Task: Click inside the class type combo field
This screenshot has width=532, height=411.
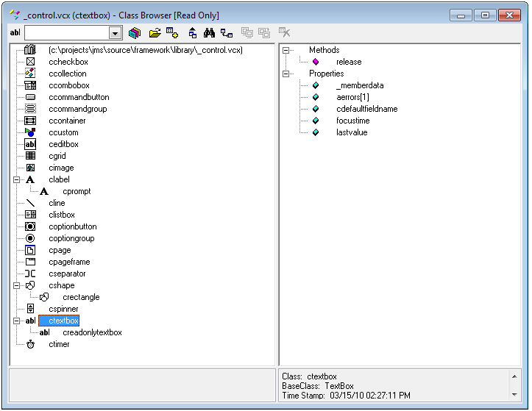Action: (x=66, y=33)
